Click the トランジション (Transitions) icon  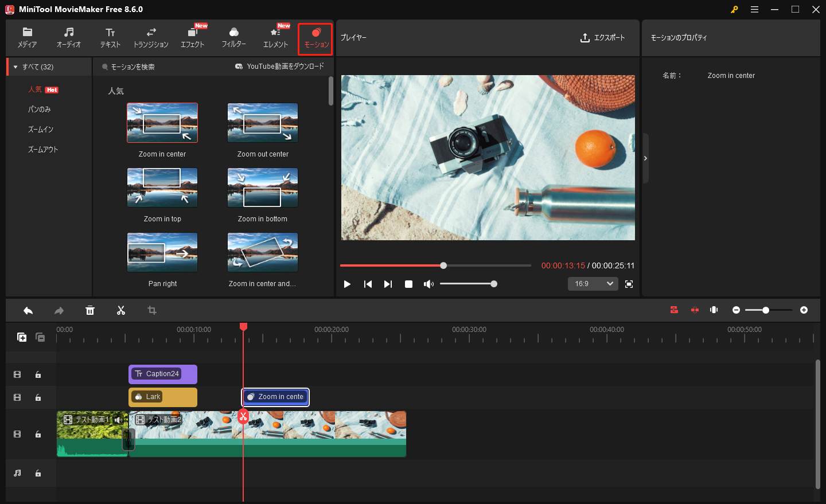coord(150,38)
